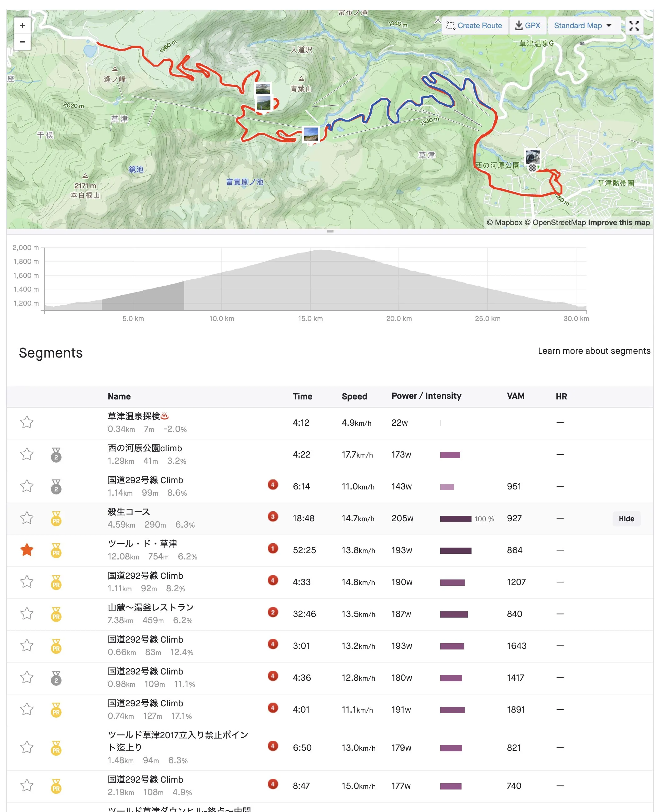The height and width of the screenshot is (812, 662).
Task: Enter fullscreen map view
Action: click(x=634, y=26)
